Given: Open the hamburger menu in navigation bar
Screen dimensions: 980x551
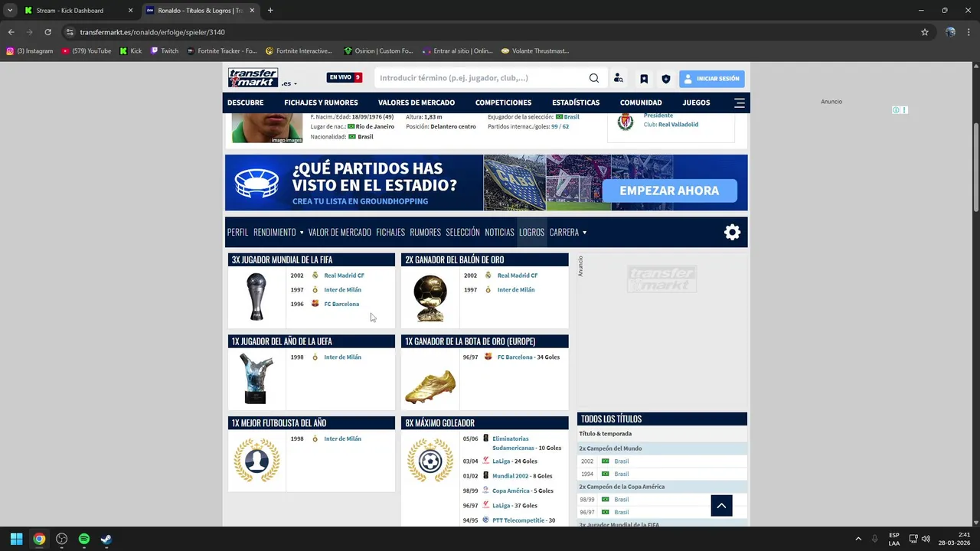Looking at the screenshot, I should pos(740,103).
